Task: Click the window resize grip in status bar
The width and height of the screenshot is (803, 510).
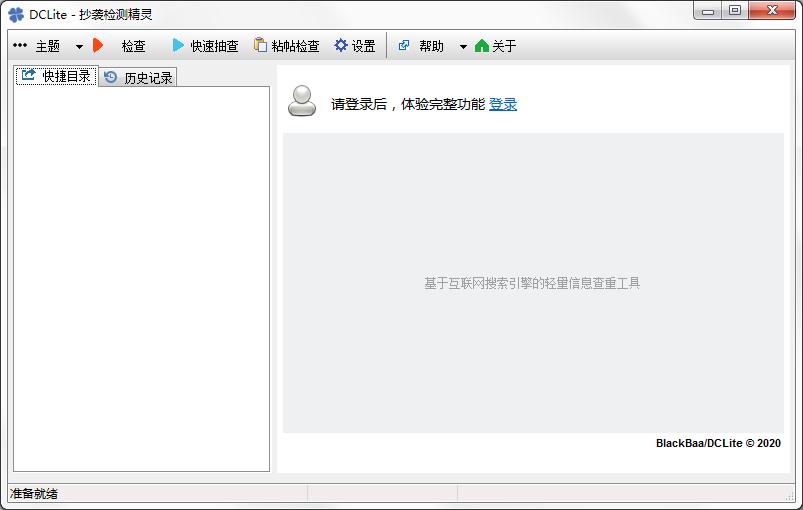Action: pyautogui.click(x=789, y=495)
